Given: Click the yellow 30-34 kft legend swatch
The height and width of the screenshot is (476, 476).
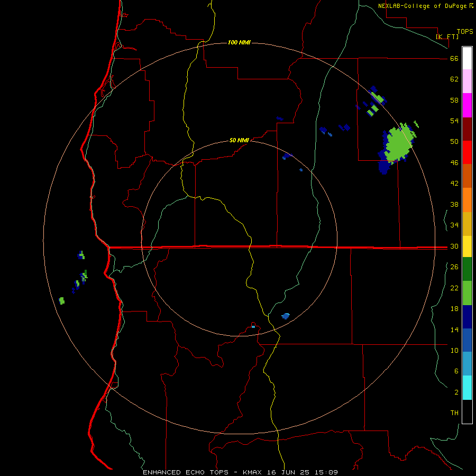Looking at the screenshot, I should point(467,246).
